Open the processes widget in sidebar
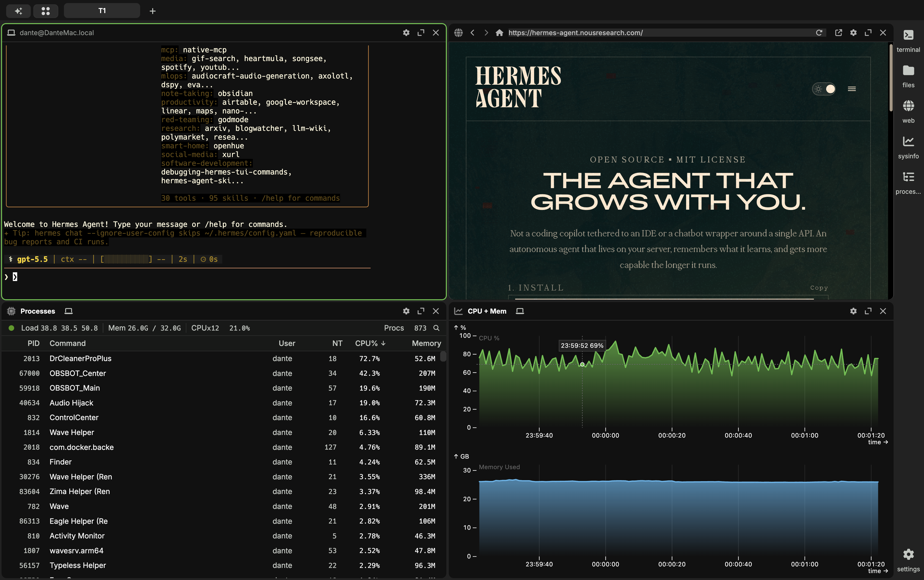The width and height of the screenshot is (924, 580). pos(908,182)
